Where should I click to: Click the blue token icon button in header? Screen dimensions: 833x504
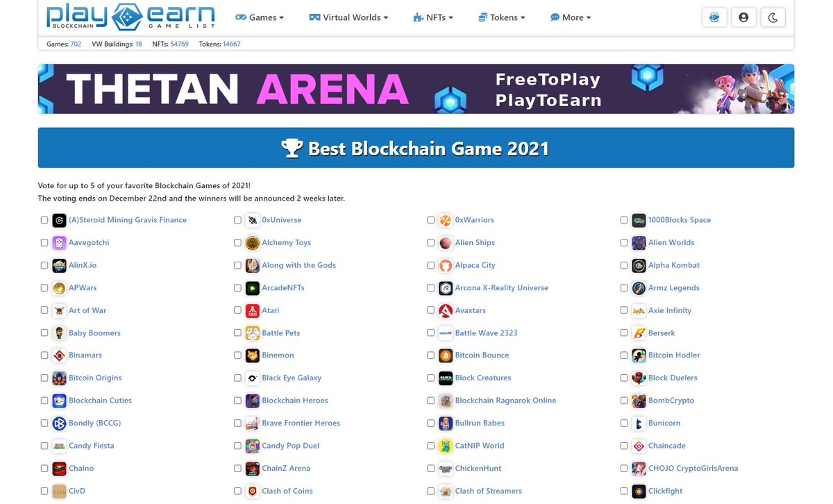pyautogui.click(x=714, y=17)
